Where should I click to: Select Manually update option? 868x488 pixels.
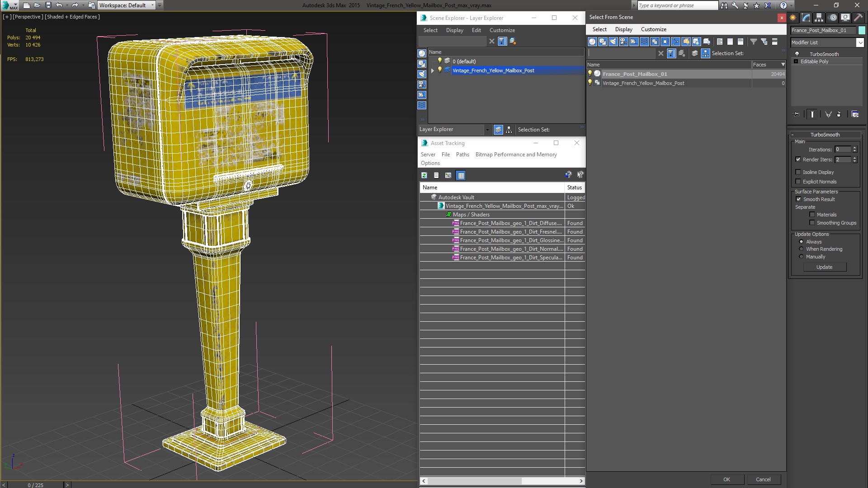point(801,257)
